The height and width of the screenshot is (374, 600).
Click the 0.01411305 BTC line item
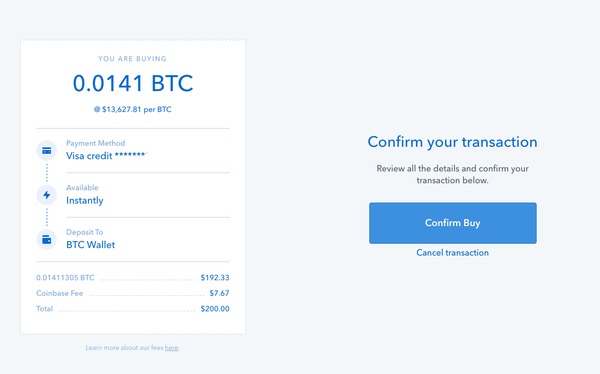tap(65, 278)
